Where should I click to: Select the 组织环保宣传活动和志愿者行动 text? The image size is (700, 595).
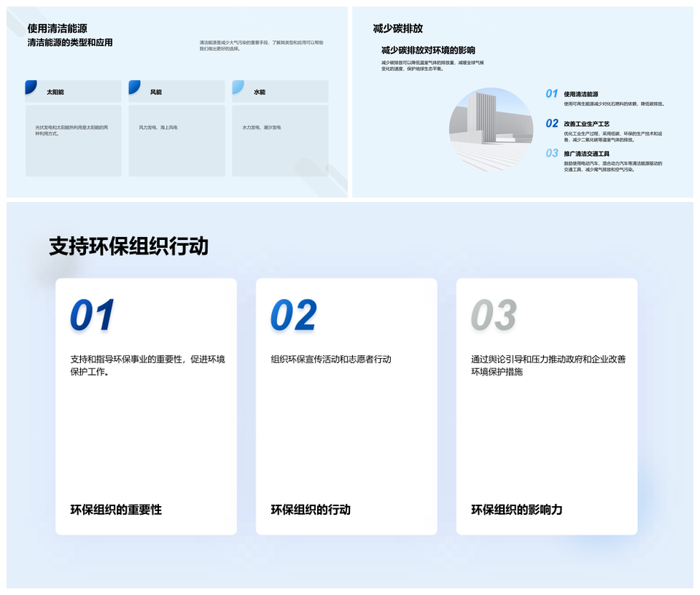tap(331, 359)
